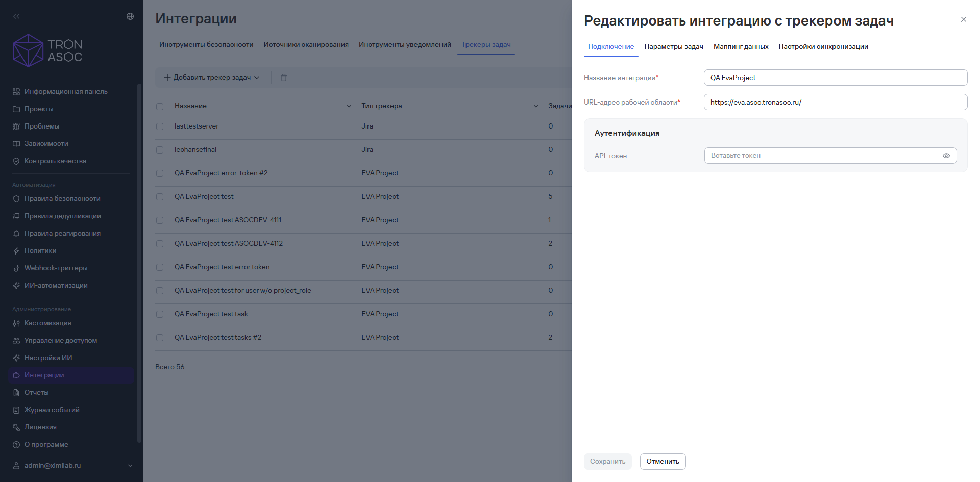The width and height of the screenshot is (980, 482).
Task: Expand Добавить трекер задач dropdown
Action: (211, 78)
